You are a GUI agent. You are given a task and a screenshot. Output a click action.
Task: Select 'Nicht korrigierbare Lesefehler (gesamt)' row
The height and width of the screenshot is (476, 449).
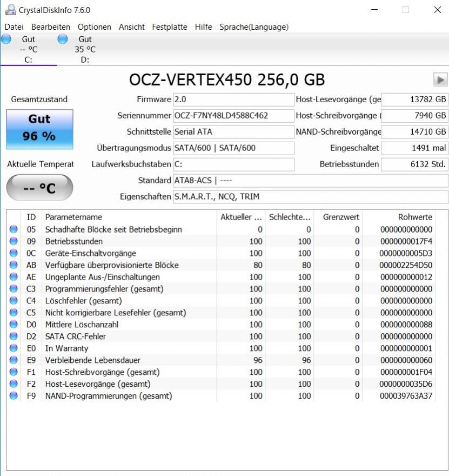(221, 313)
